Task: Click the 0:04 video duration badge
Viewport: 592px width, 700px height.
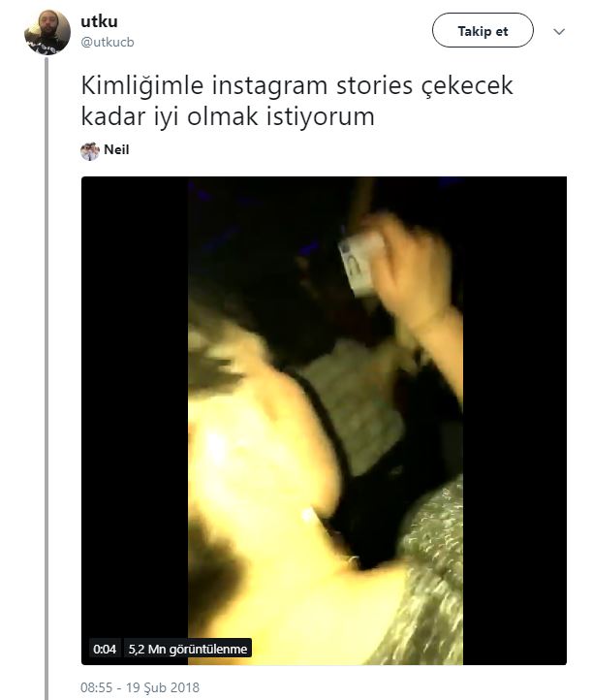Action: (105, 649)
